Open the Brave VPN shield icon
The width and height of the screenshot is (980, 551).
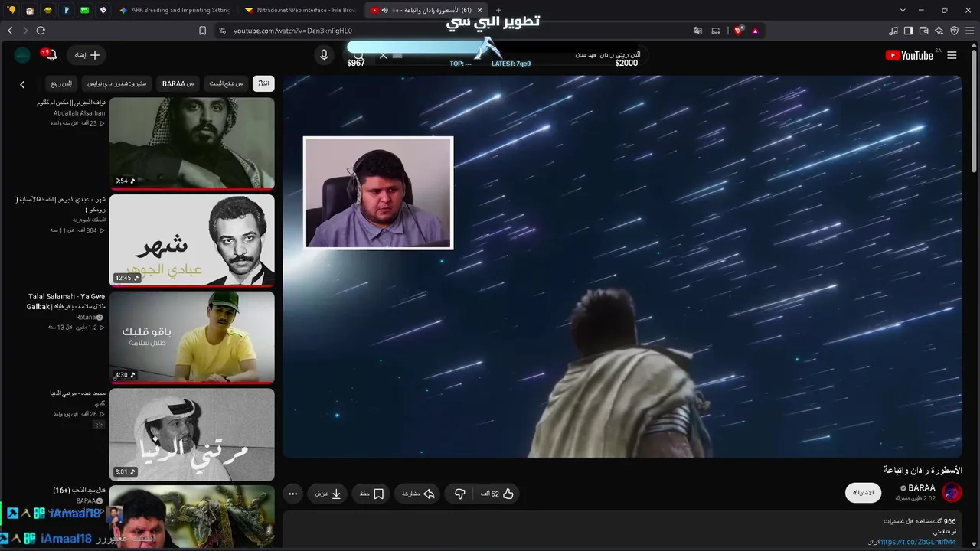click(955, 31)
